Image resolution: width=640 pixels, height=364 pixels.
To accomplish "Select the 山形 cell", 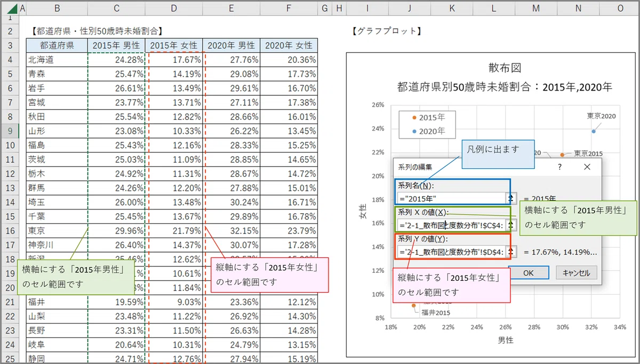I will click(57, 130).
